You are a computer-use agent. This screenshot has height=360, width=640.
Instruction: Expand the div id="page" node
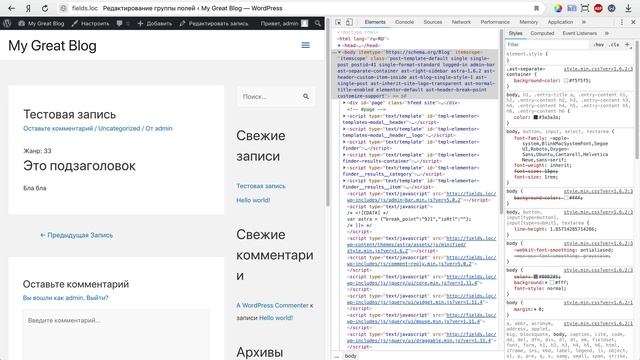(x=344, y=103)
